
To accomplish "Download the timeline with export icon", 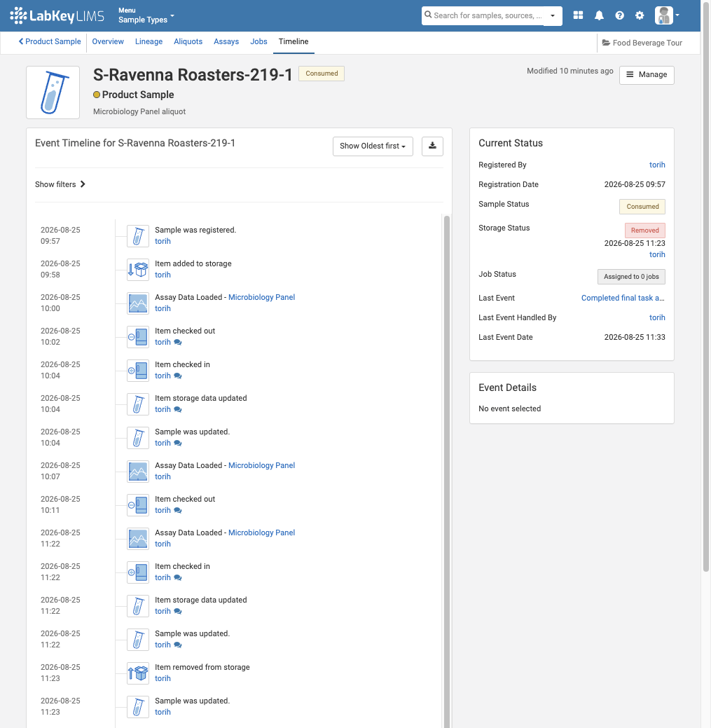I will pos(432,146).
